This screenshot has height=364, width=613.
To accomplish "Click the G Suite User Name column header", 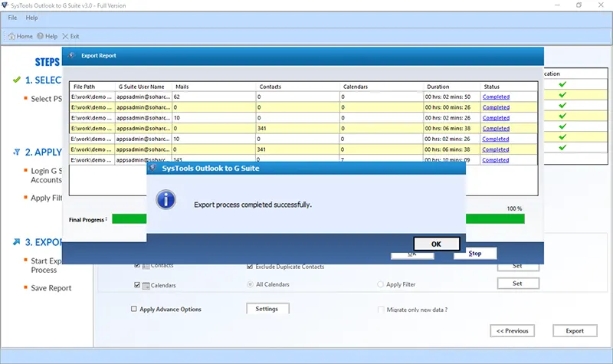I will point(143,87).
